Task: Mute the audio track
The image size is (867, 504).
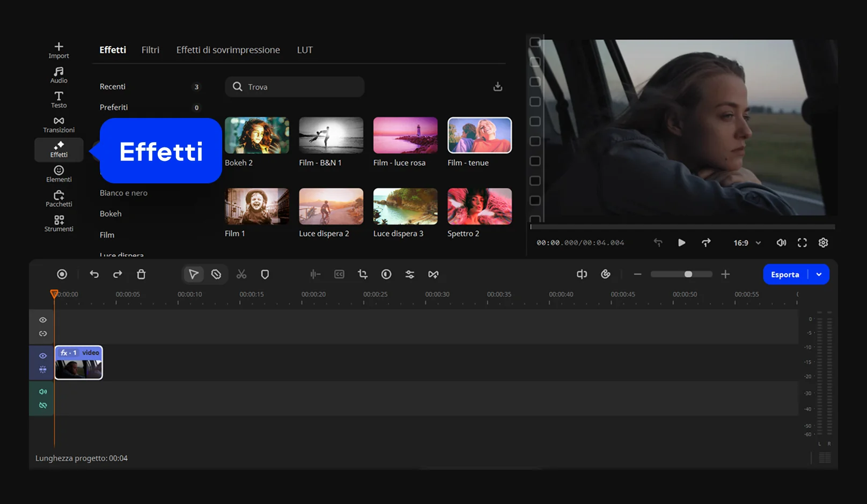Action: coord(43,392)
